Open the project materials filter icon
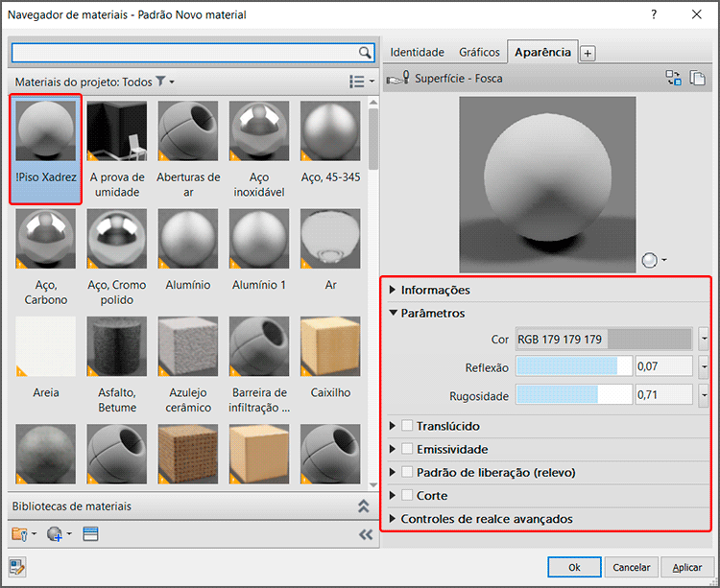This screenshot has width=720, height=588. [x=160, y=82]
